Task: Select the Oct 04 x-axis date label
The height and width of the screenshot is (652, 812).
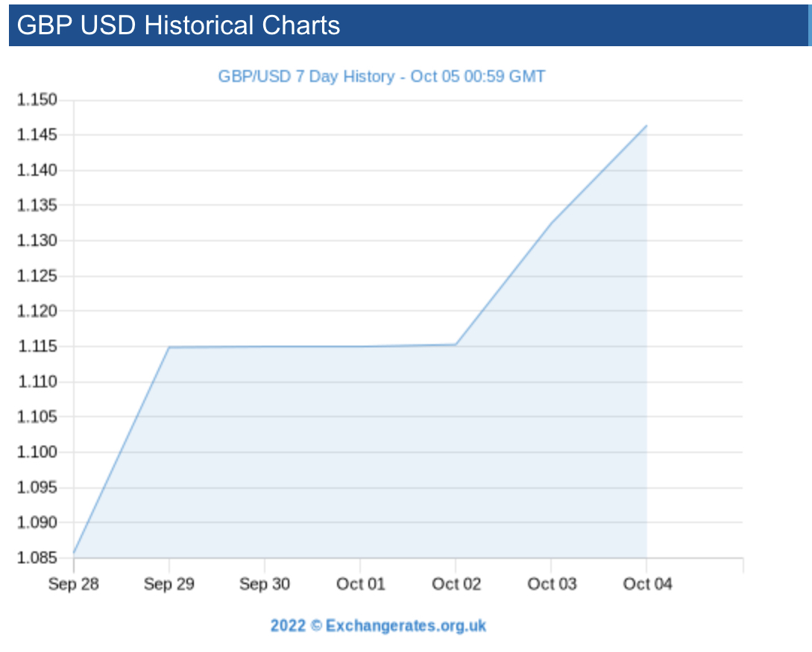Action: (x=646, y=584)
